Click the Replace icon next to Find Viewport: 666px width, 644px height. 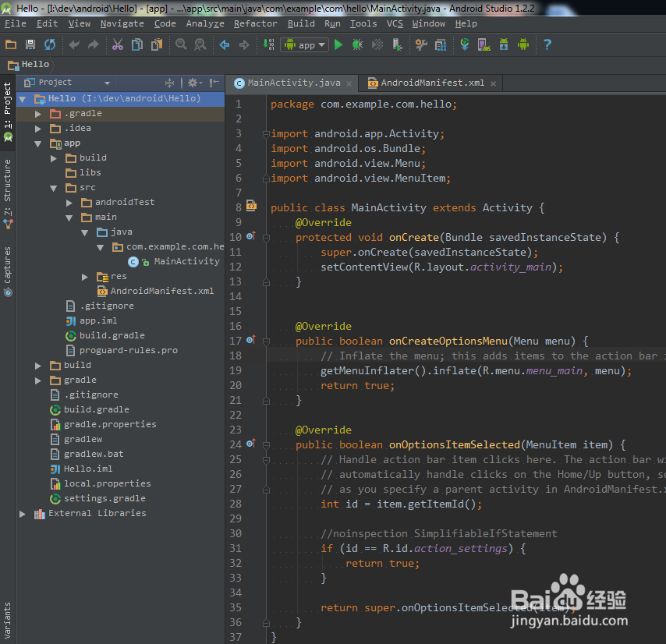[200, 44]
